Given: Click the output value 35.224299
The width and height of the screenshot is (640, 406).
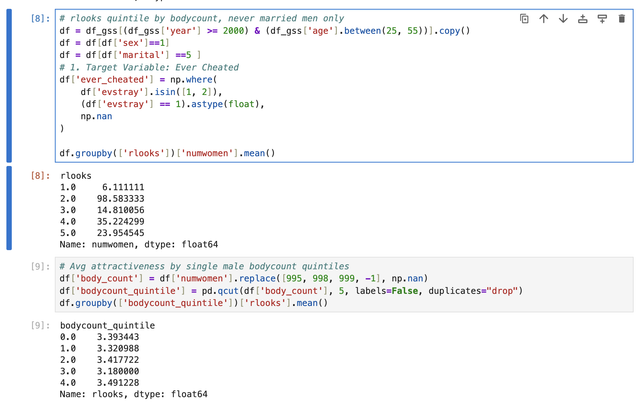Looking at the screenshot, I should pos(120,222).
